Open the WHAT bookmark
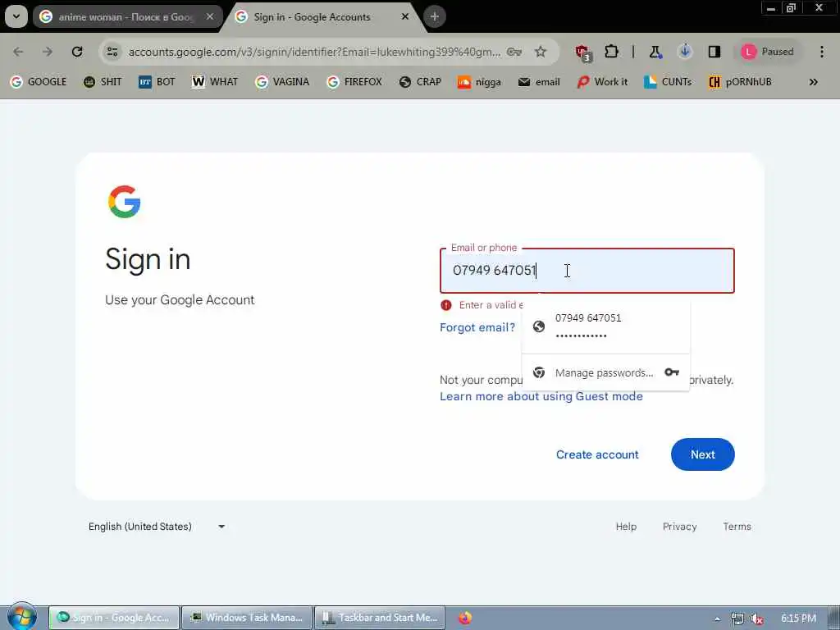This screenshot has width=840, height=630. tap(215, 81)
